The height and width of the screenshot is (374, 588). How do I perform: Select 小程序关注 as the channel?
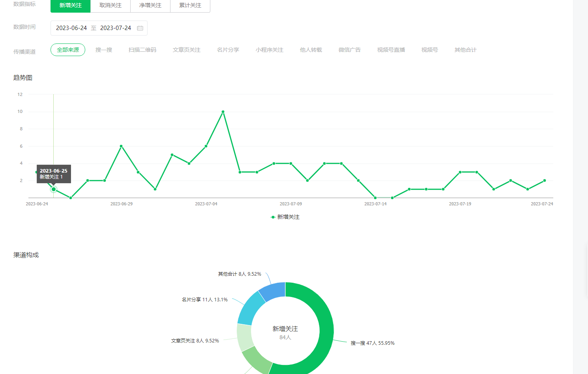click(270, 50)
